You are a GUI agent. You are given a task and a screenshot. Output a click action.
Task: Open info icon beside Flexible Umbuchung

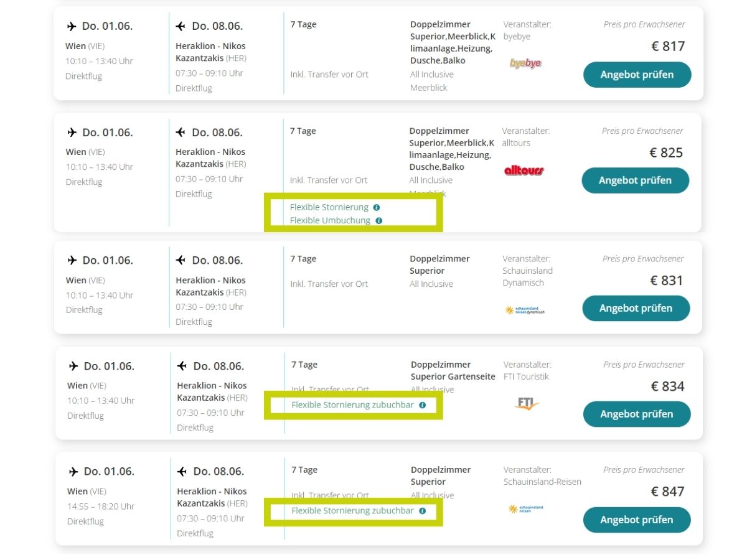tap(379, 220)
